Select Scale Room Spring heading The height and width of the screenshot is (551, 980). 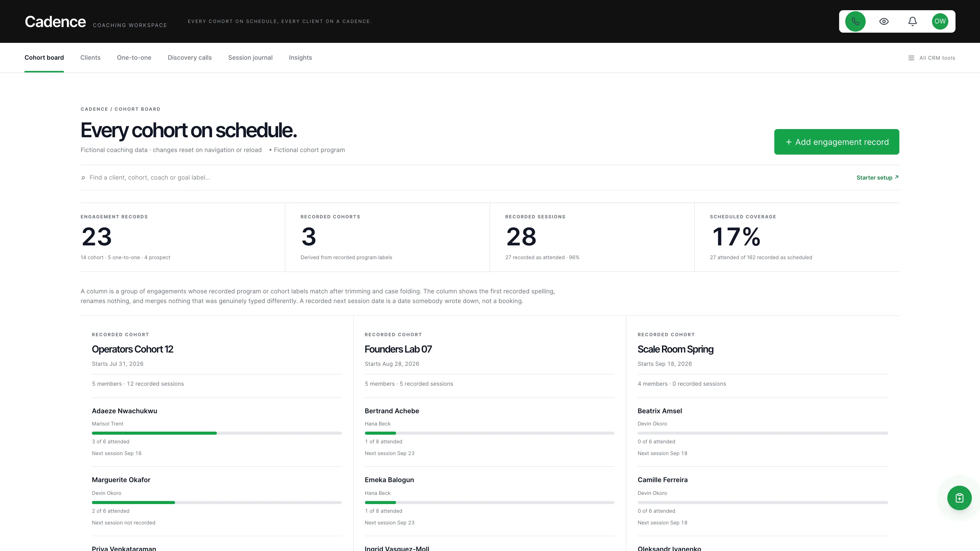coord(675,349)
